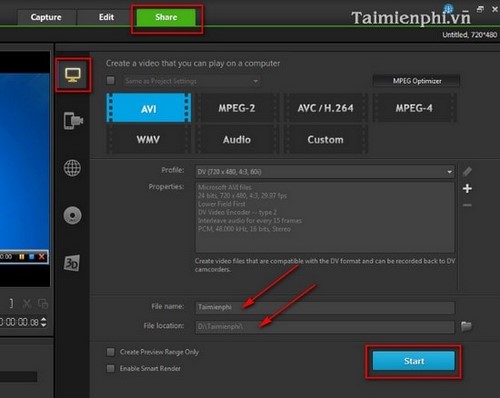Click the minus icon to remove profile
The image size is (500, 398).
click(x=467, y=205)
